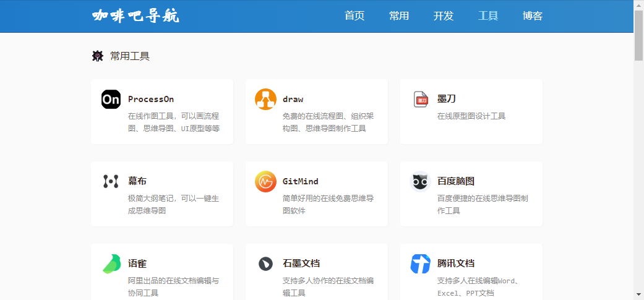Click the 常用工具 section heading

click(130, 56)
